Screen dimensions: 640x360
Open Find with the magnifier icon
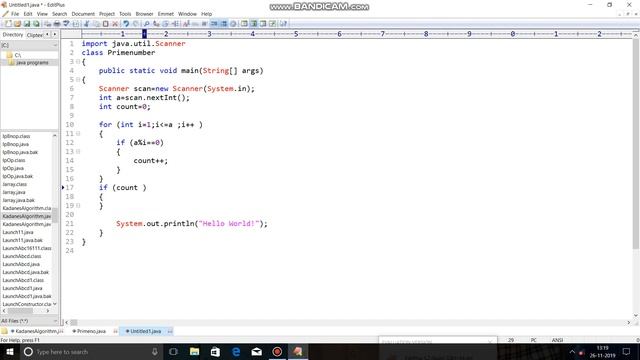point(146,24)
